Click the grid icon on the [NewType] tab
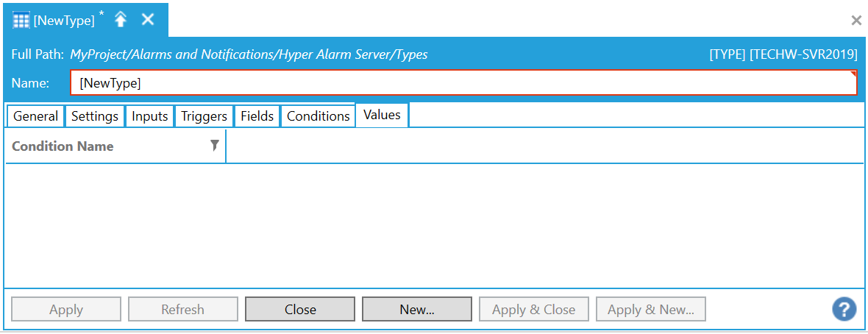 [21, 21]
